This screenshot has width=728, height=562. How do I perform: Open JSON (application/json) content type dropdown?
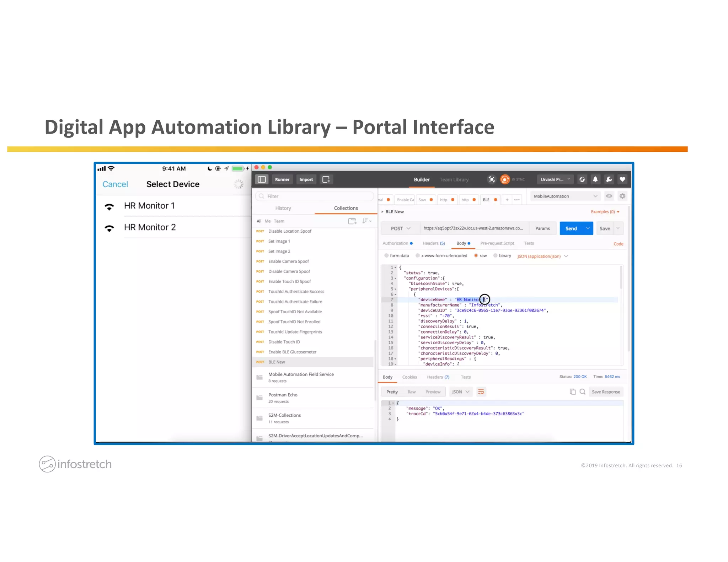pyautogui.click(x=542, y=256)
